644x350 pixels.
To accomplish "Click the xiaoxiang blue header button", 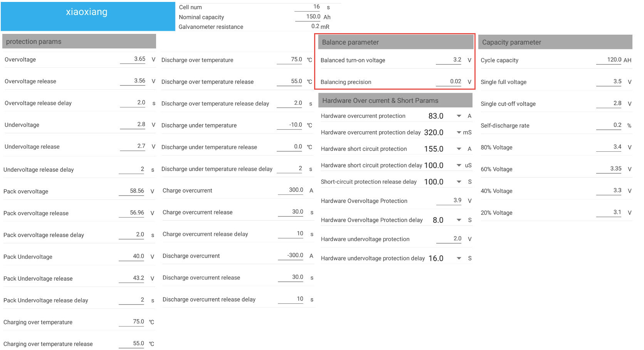I will pyautogui.click(x=88, y=16).
